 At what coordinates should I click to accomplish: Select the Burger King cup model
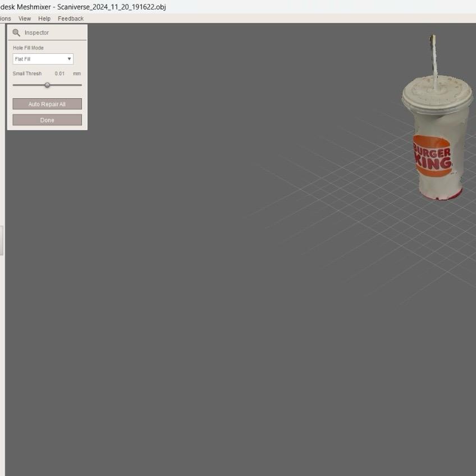coord(437,140)
